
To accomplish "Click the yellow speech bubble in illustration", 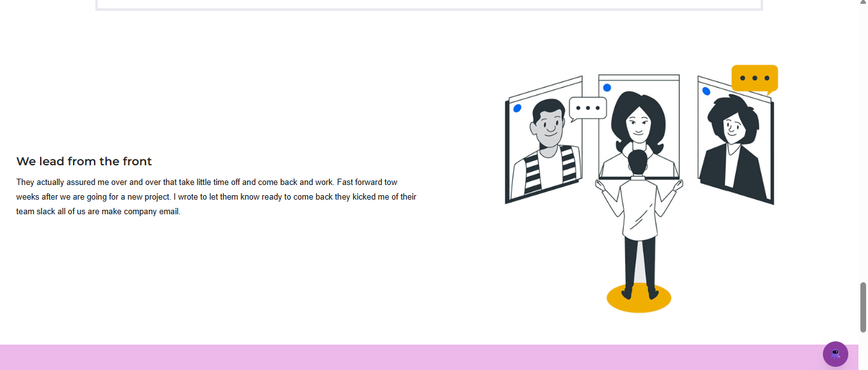I will [755, 79].
